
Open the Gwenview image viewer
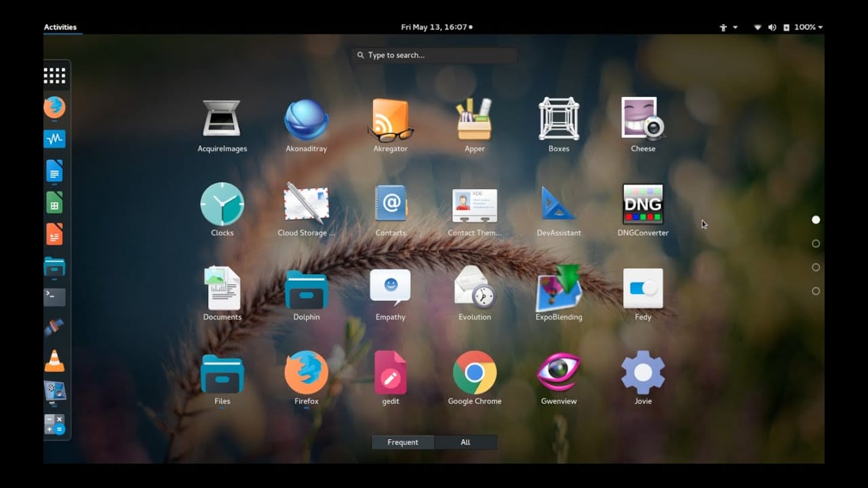[559, 372]
